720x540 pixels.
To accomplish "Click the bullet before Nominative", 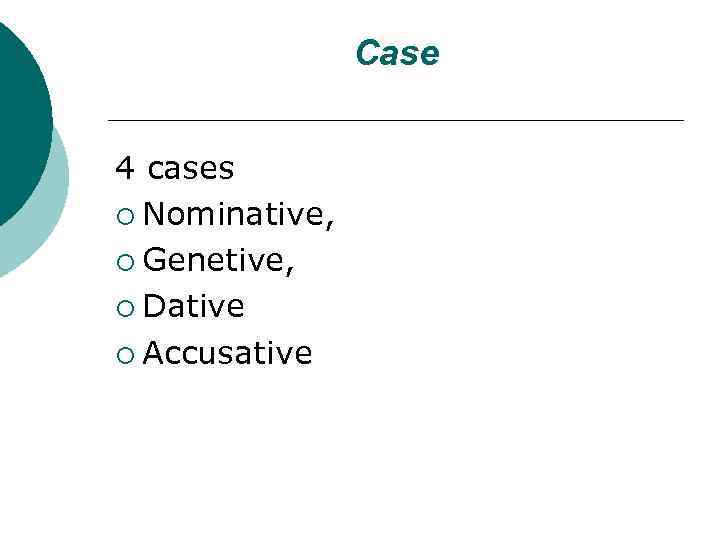I will (x=122, y=215).
